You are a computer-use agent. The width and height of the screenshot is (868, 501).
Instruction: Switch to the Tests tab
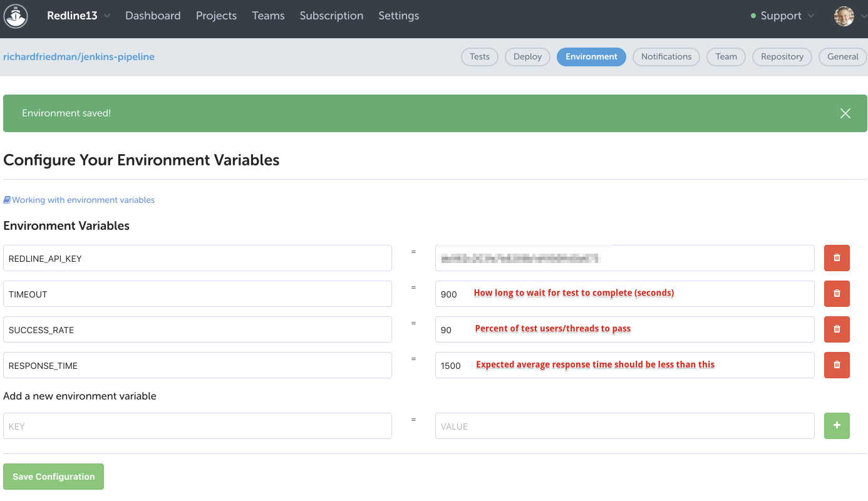(x=480, y=56)
